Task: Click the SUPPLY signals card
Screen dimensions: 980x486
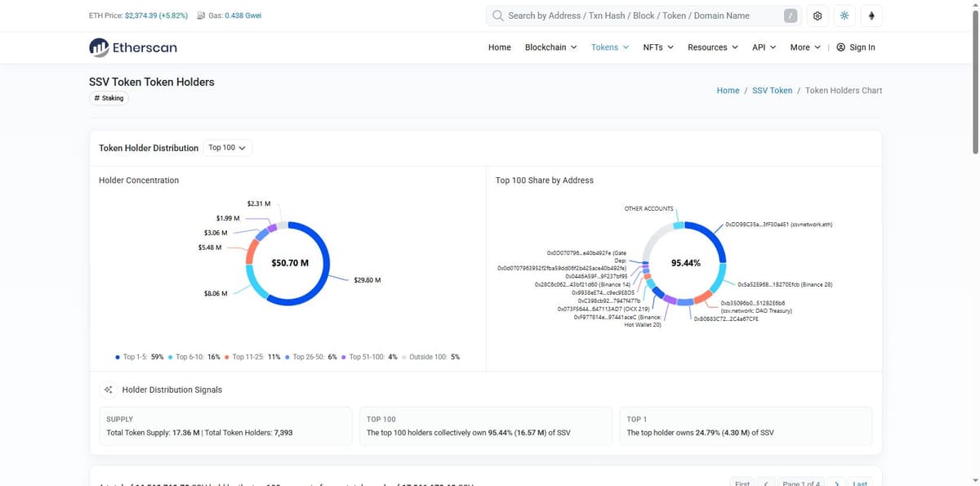Action: tap(225, 426)
